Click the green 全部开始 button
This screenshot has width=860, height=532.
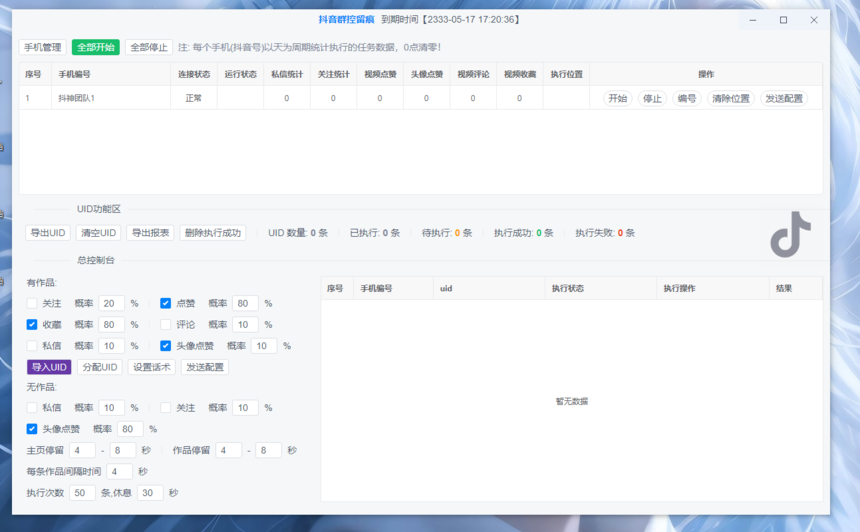pos(95,47)
